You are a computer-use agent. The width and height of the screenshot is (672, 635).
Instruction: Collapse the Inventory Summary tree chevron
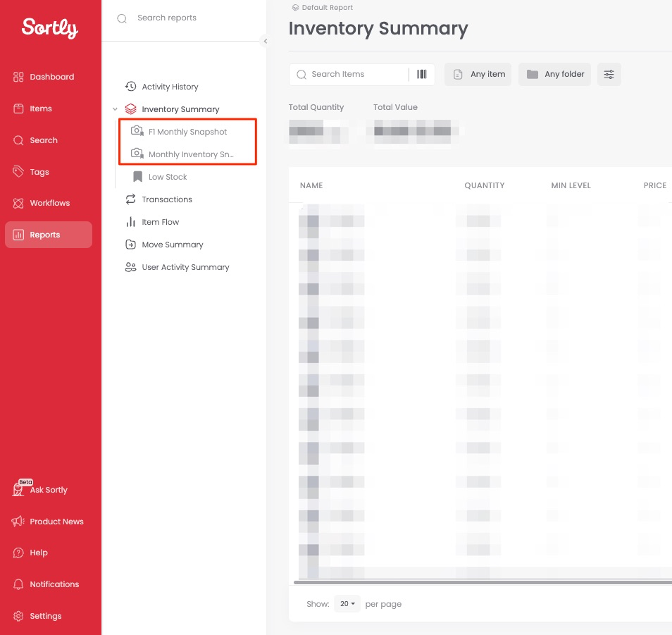point(115,109)
